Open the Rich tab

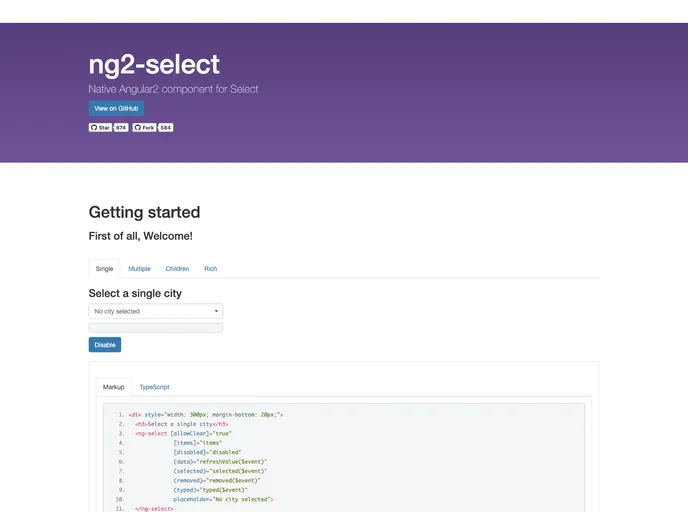pos(211,269)
